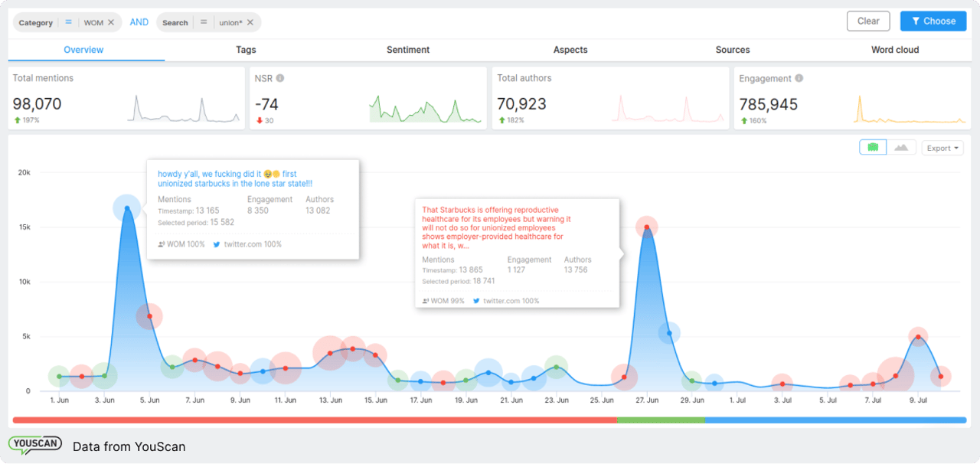The image size is (980, 464).
Task: Open the Export dropdown
Action: tap(942, 148)
